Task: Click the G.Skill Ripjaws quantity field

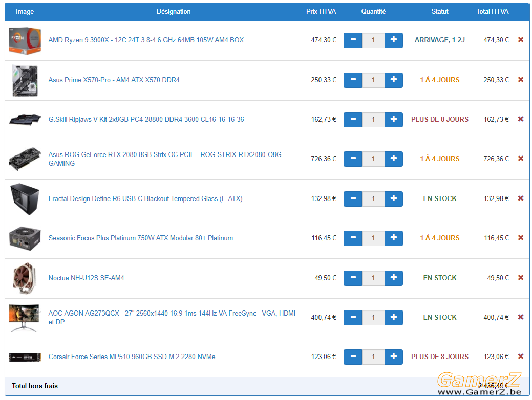Action: pyautogui.click(x=373, y=119)
